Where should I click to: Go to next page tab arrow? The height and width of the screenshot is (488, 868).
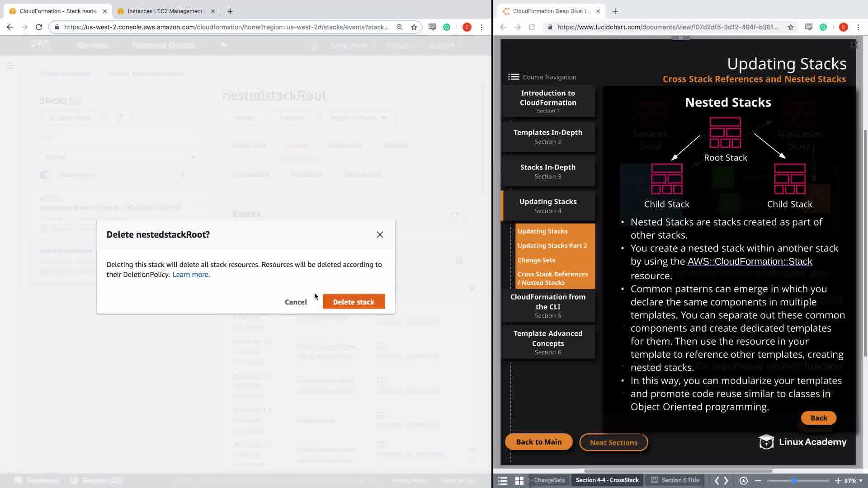(x=726, y=481)
